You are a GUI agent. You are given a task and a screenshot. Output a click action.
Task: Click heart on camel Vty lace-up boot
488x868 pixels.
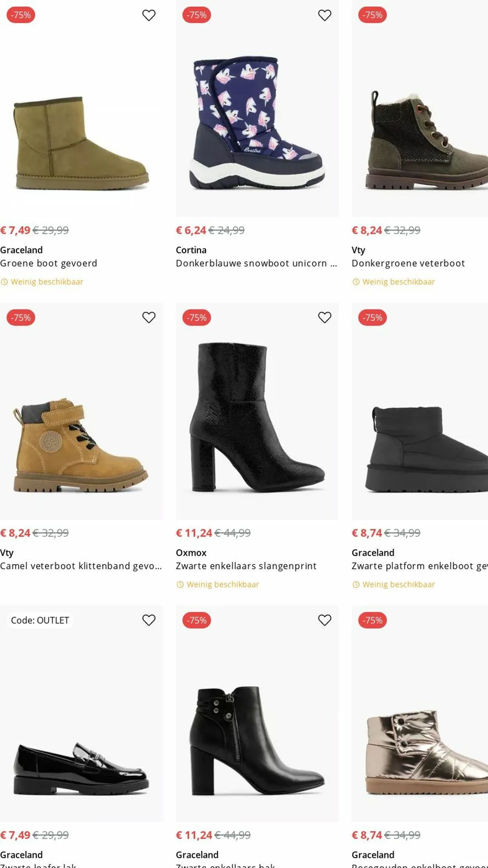[149, 317]
